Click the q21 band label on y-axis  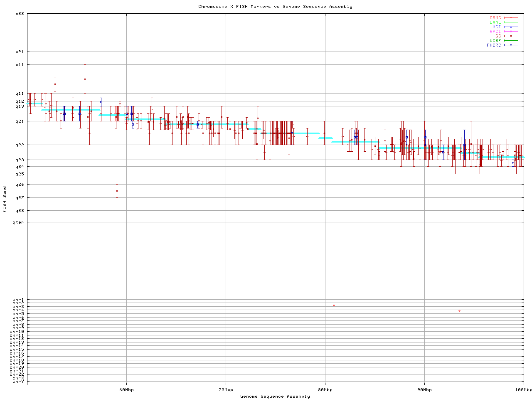pyautogui.click(x=20, y=121)
